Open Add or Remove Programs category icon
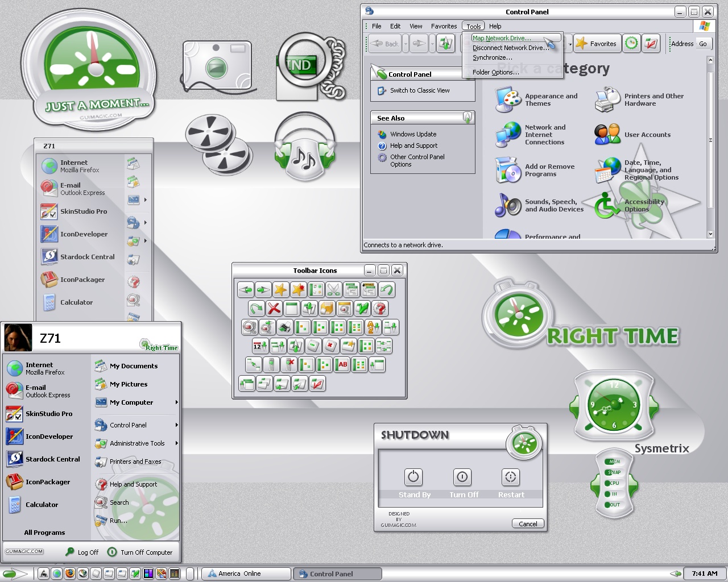 [x=508, y=170]
